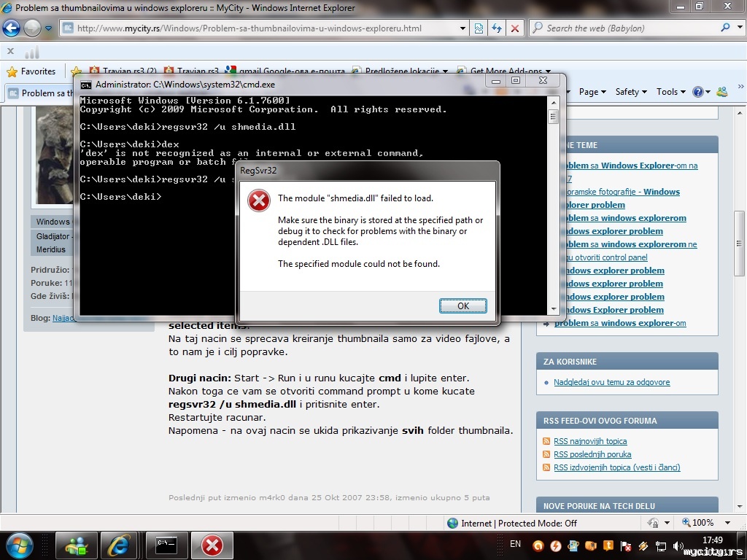Viewport: 747px width, 560px height.
Task: Open 'Nadgledaj ovu temu za odgovore' link
Action: [x=612, y=382]
